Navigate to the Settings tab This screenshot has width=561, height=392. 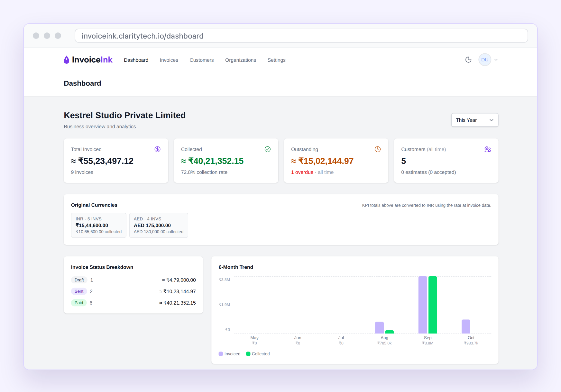[x=277, y=60]
